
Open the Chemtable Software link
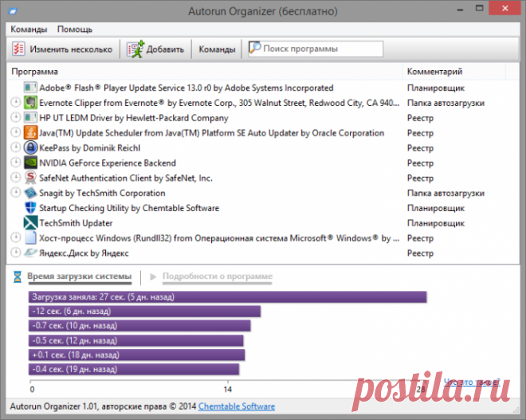237,406
